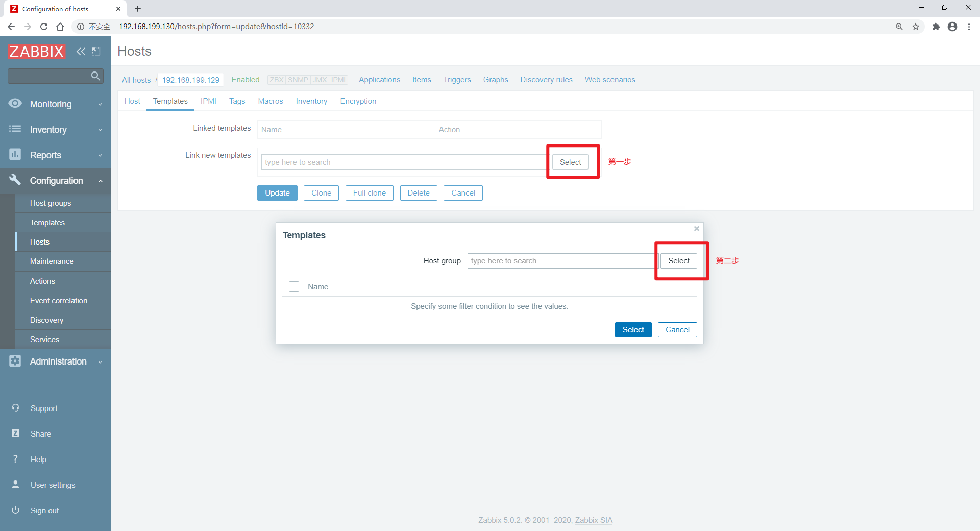Click browser forward arrow

tap(28, 27)
